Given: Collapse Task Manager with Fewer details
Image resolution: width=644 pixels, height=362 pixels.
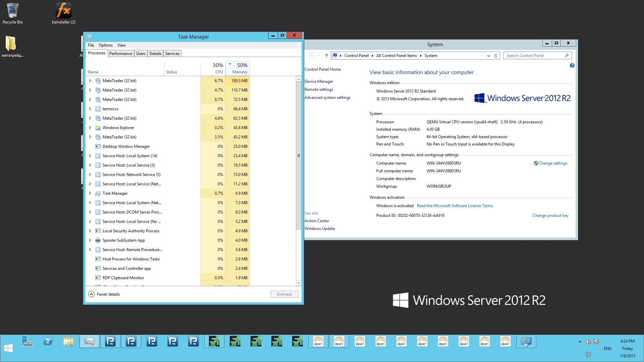Looking at the screenshot, I should [104, 294].
